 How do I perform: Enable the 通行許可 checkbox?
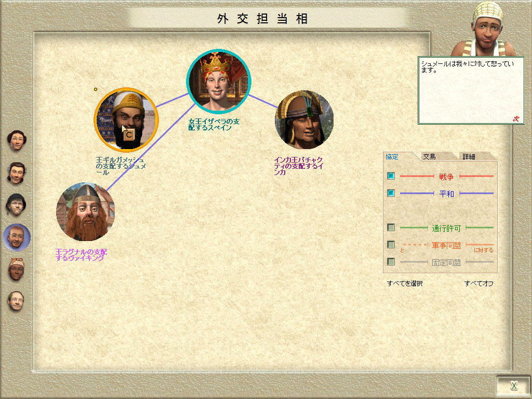pyautogui.click(x=391, y=228)
